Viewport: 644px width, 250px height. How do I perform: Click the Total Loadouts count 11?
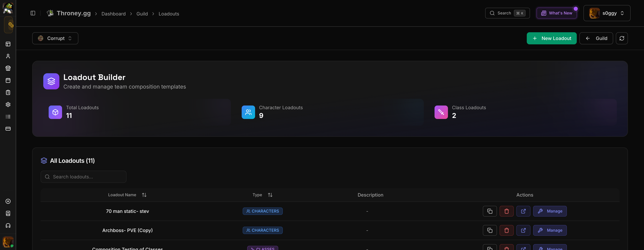[x=69, y=116]
